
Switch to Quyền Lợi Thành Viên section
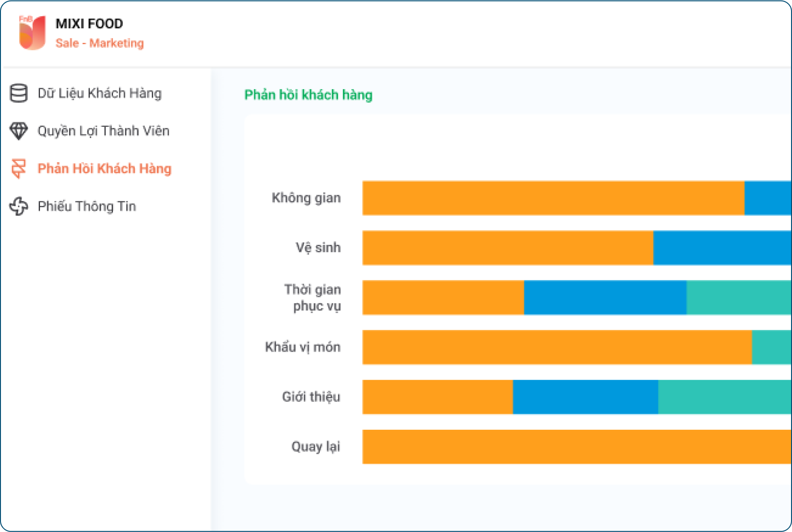pos(103,131)
